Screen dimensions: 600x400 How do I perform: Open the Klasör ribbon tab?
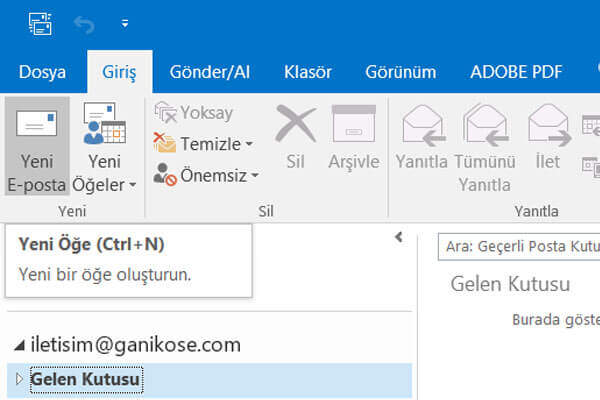(308, 72)
